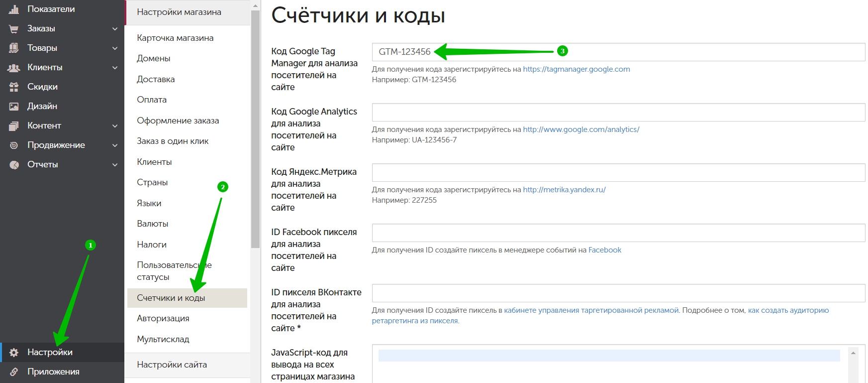Click the Приложения link icon
Image resolution: width=868 pixels, height=383 pixels.
pos(14,372)
